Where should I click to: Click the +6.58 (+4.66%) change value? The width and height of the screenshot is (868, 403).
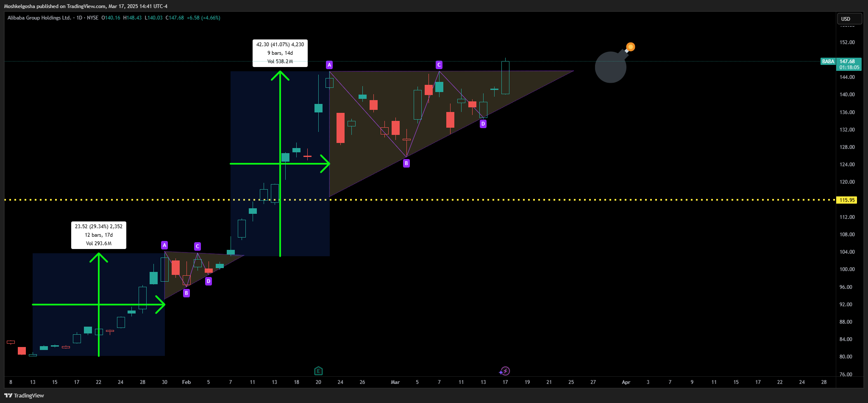click(x=203, y=18)
